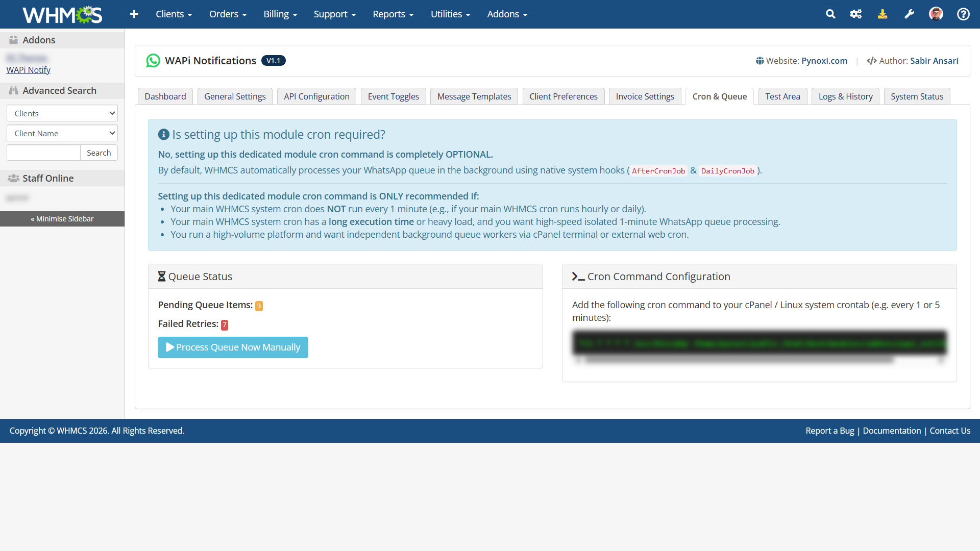This screenshot has width=980, height=551.
Task: Click the blurred cron command code box
Action: (759, 343)
